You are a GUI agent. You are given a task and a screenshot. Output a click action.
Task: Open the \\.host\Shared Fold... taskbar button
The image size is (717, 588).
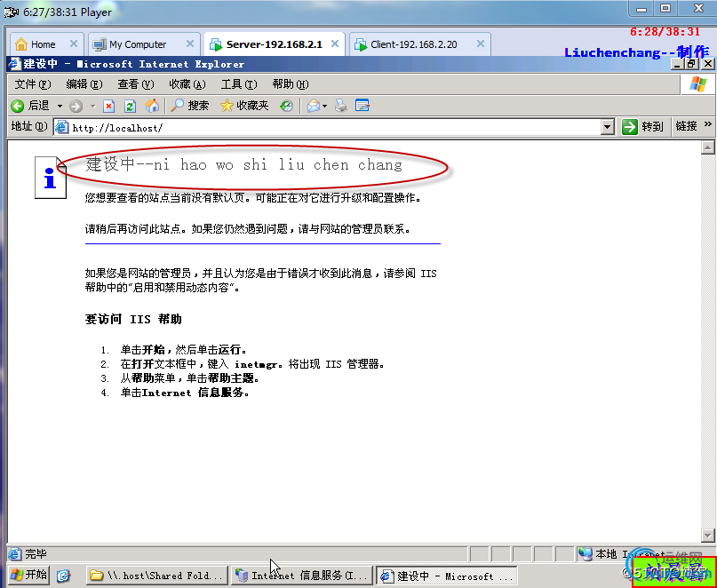[x=157, y=576]
